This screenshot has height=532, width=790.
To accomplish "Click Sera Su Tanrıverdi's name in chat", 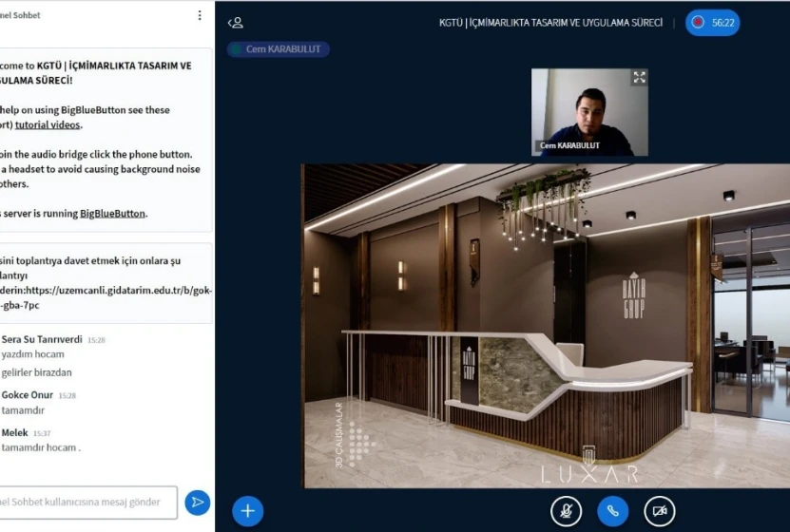I will [x=42, y=339].
